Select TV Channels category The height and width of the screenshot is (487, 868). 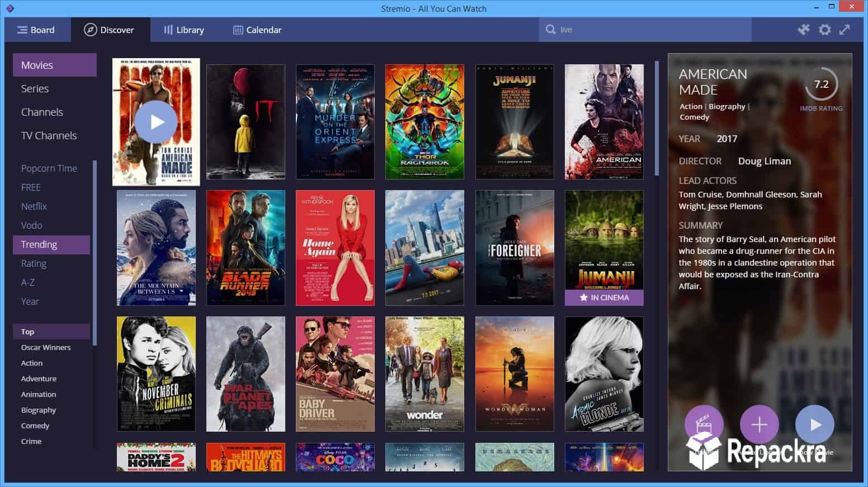[55, 135]
